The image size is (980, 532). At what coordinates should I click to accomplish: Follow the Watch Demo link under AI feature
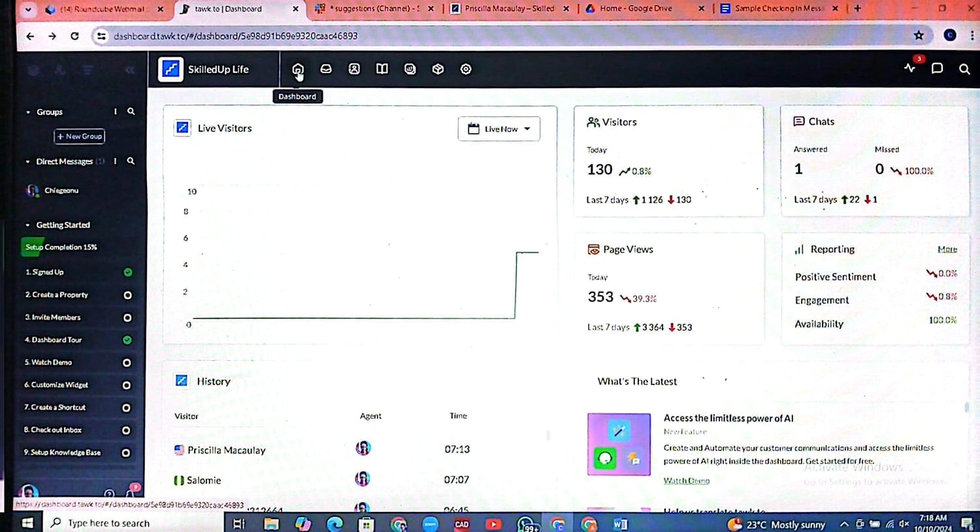tap(686, 480)
